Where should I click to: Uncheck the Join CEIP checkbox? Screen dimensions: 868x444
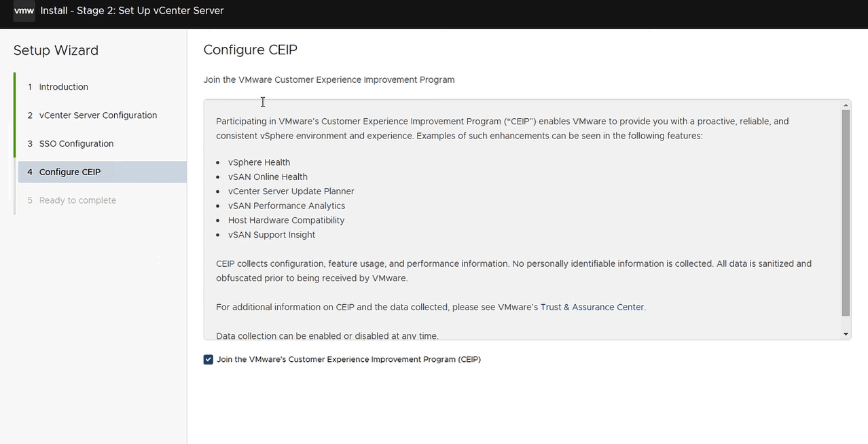click(209, 360)
